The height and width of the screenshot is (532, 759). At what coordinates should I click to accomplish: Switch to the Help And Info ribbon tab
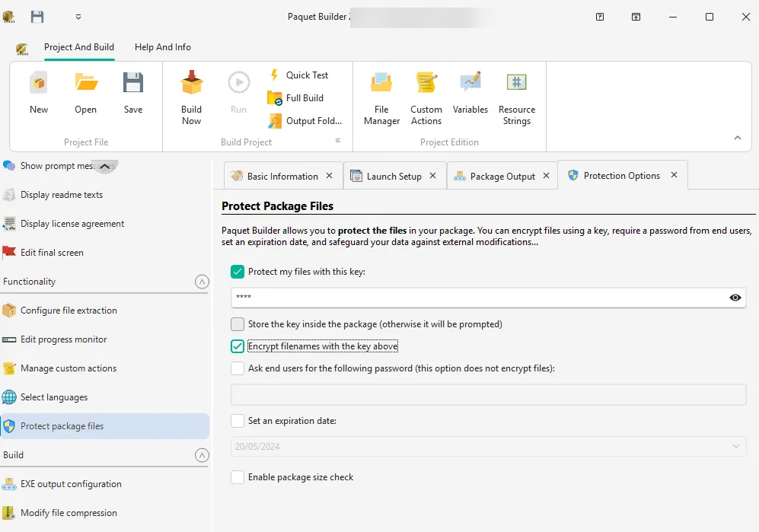[x=162, y=46]
